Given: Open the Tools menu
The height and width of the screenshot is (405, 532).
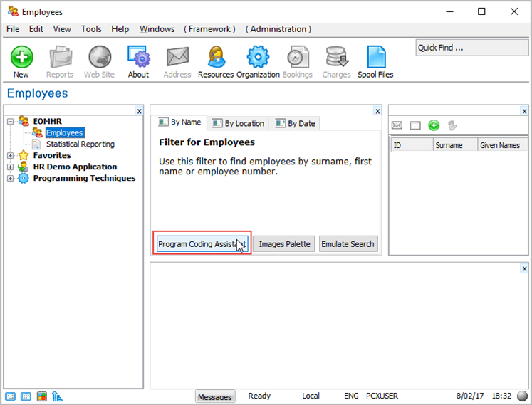Looking at the screenshot, I should 91,29.
